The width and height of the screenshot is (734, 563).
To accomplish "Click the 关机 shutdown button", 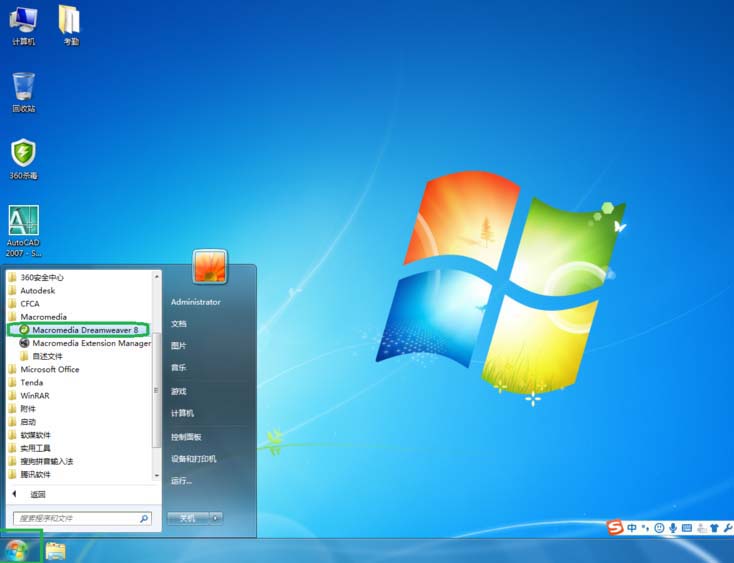I will [x=188, y=518].
